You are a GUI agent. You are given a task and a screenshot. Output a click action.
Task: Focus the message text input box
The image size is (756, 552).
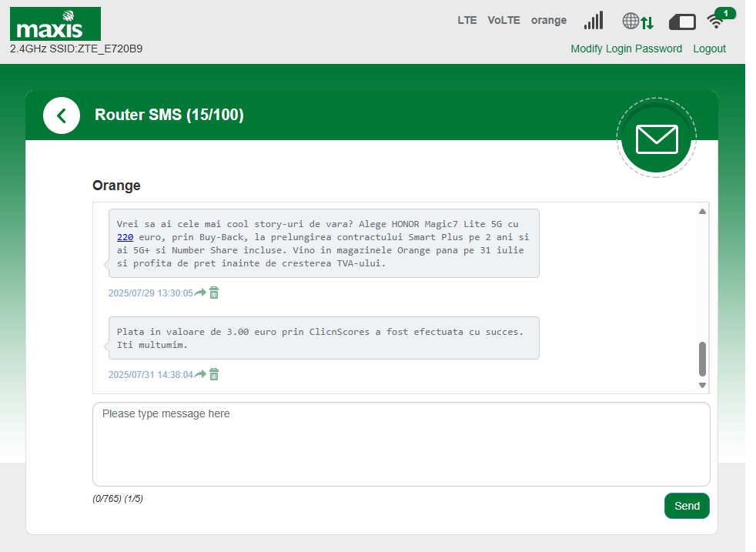[400, 443]
